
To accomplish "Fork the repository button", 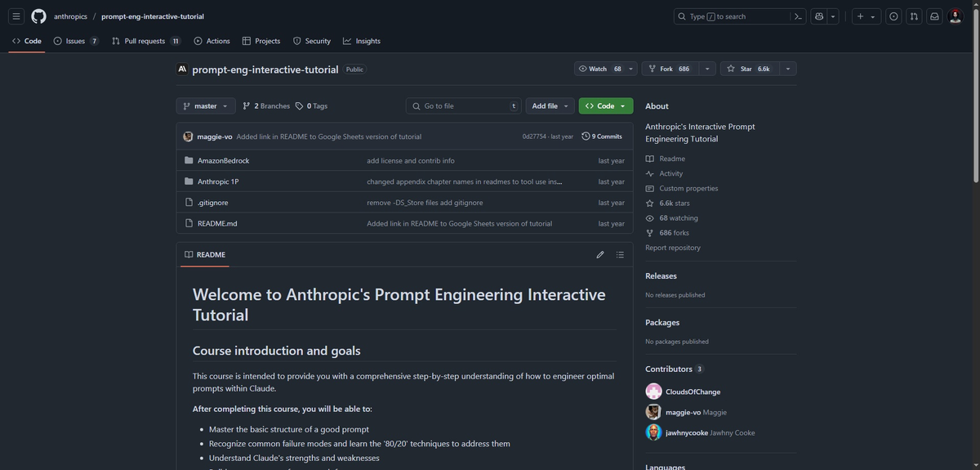I will 670,69.
